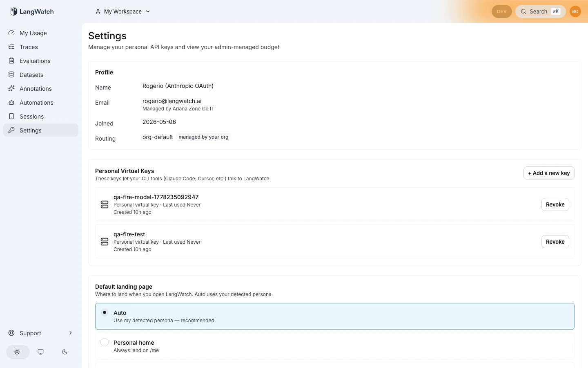This screenshot has width=588, height=368.
Task: Click the My Usage gauge icon
Action: 11,33
